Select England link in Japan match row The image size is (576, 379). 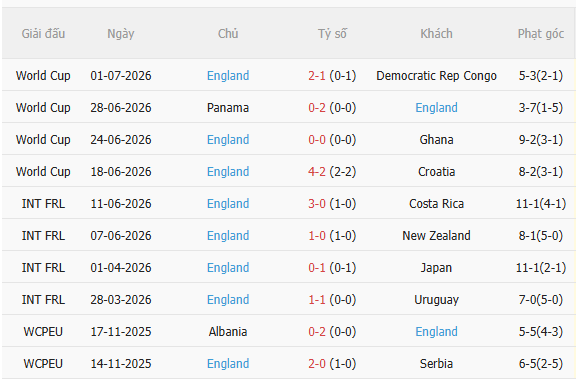coord(228,267)
